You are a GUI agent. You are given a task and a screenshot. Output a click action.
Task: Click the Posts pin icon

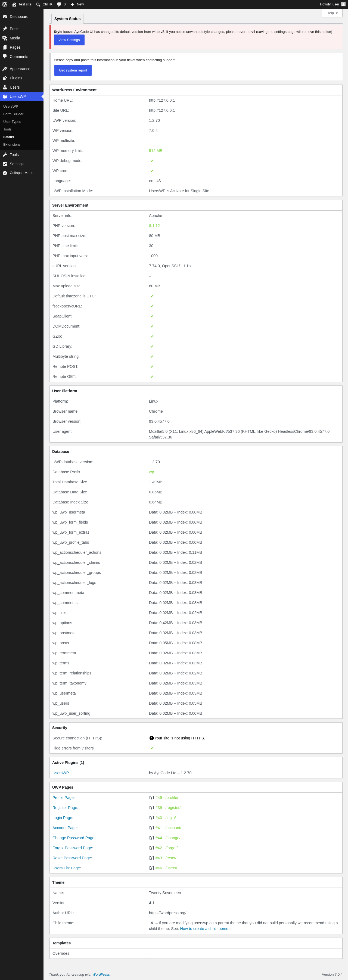click(5, 29)
